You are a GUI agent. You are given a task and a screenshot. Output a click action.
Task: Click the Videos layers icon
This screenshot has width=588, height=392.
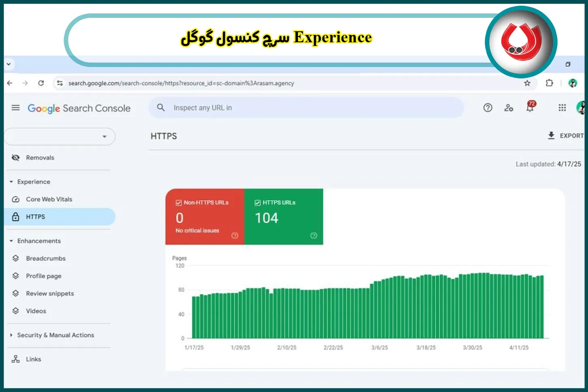pos(16,311)
